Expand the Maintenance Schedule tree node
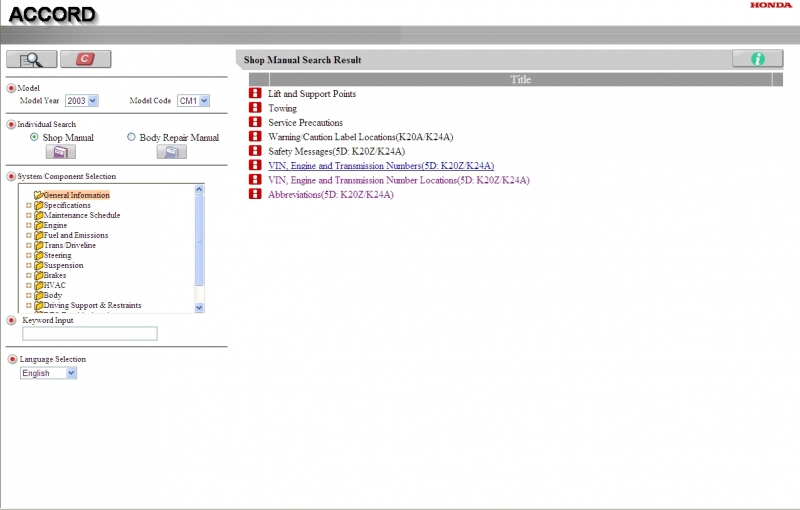800x510 pixels. pos(29,215)
